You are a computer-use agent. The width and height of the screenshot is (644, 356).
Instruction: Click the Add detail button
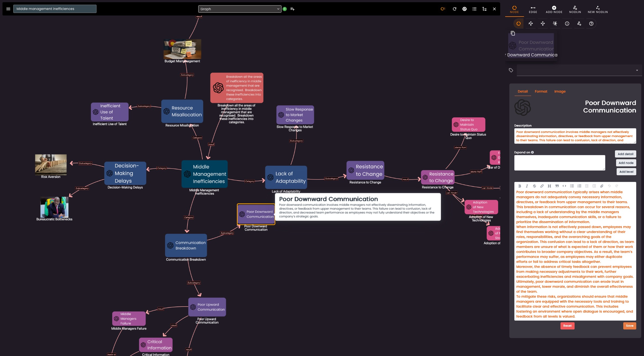point(625,154)
